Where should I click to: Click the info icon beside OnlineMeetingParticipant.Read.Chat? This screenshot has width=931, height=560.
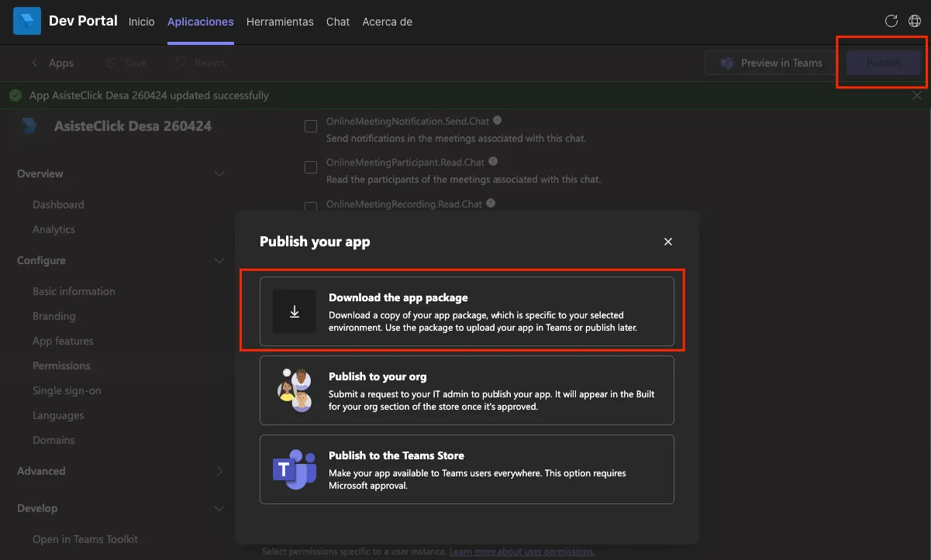tap(492, 162)
